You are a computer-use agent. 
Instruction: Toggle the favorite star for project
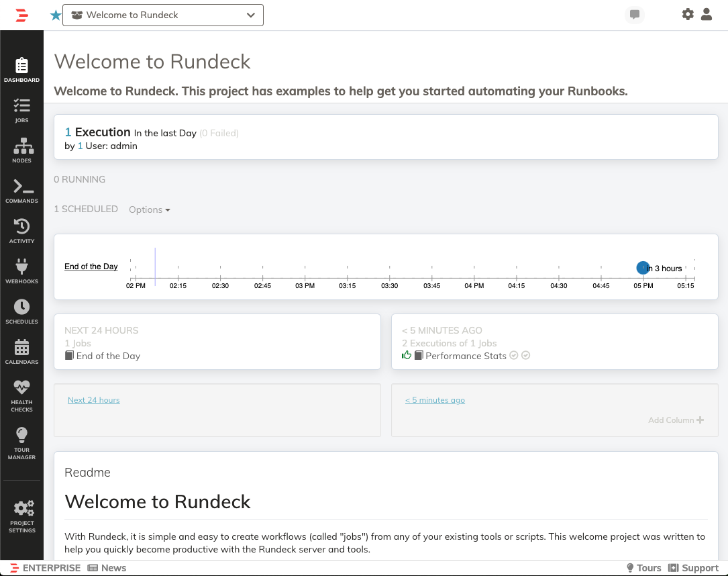[55, 15]
